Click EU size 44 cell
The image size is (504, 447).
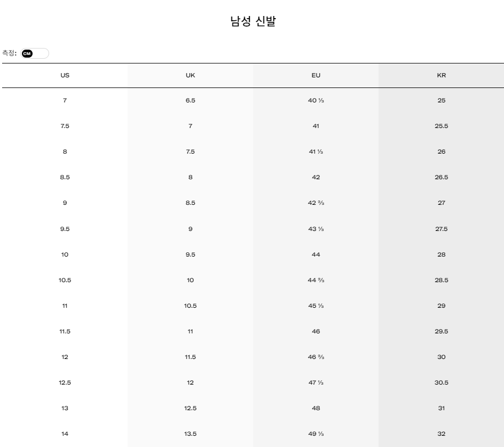click(x=316, y=254)
